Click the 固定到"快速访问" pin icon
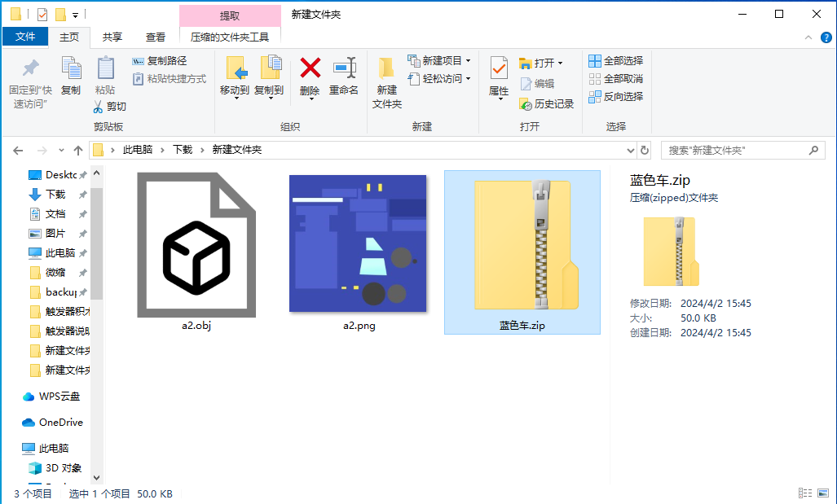Image resolution: width=837 pixels, height=504 pixels. [x=30, y=68]
